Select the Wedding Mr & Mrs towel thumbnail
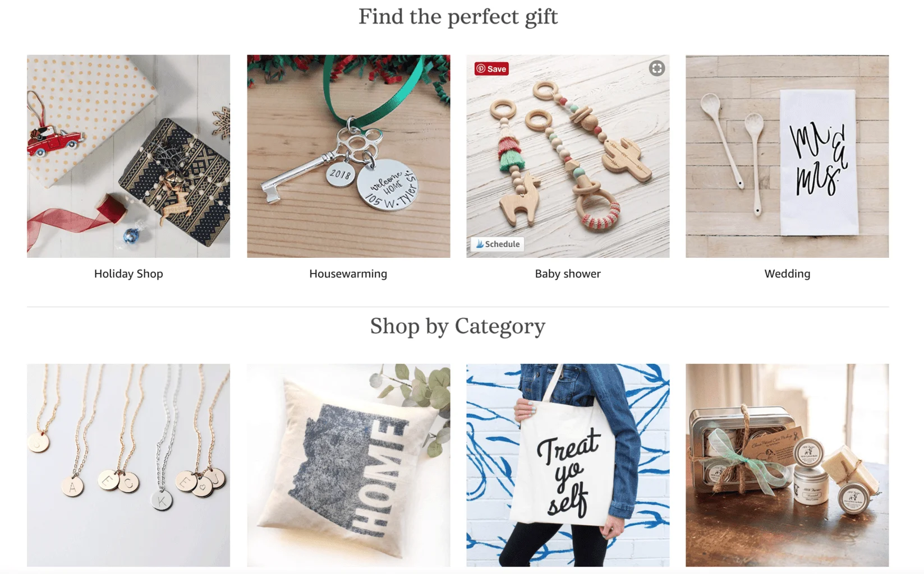 point(787,156)
